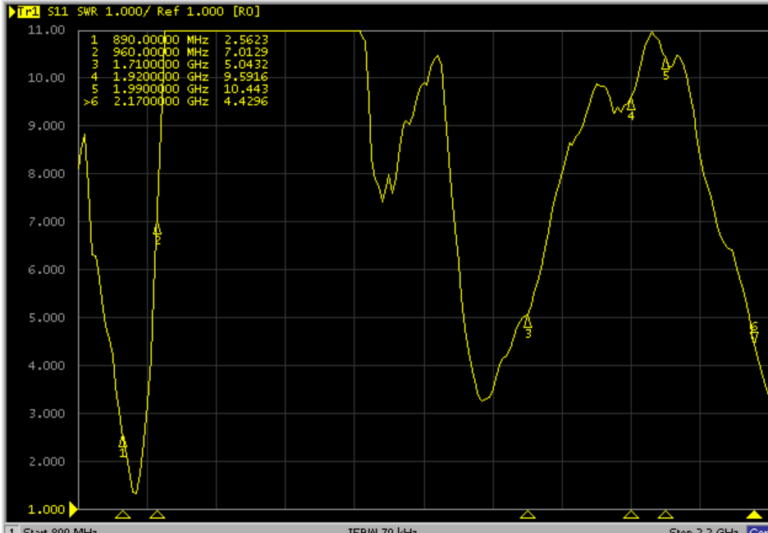Click marker 2 triangle on frequency axis
Viewport: 768px width, 533px height.
pos(157,514)
